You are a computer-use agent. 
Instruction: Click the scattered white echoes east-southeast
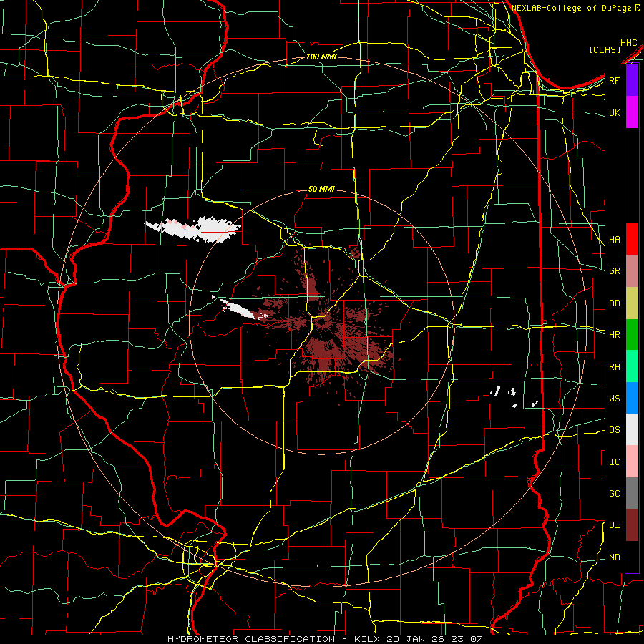click(514, 396)
